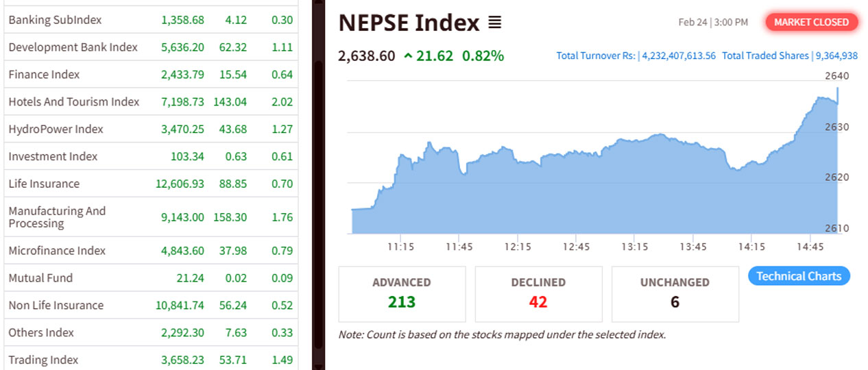Click the green up-arrow change indicator
Screen dimensions: 868x370
(408, 56)
